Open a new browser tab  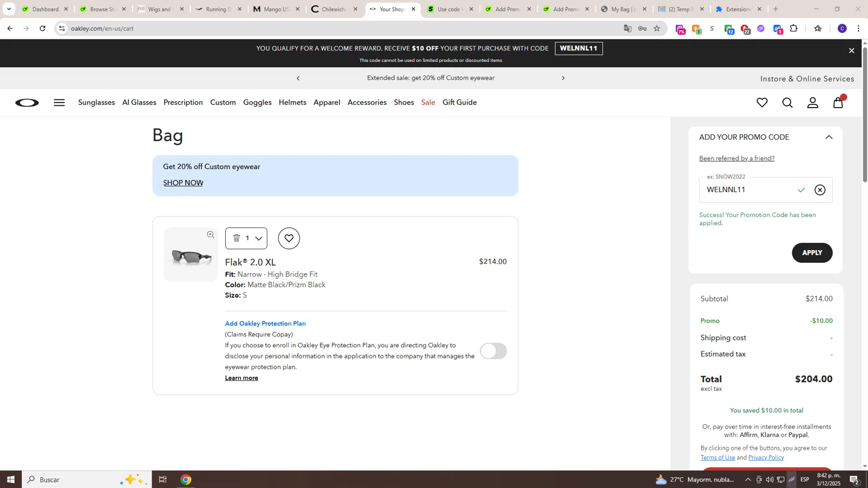(x=776, y=9)
